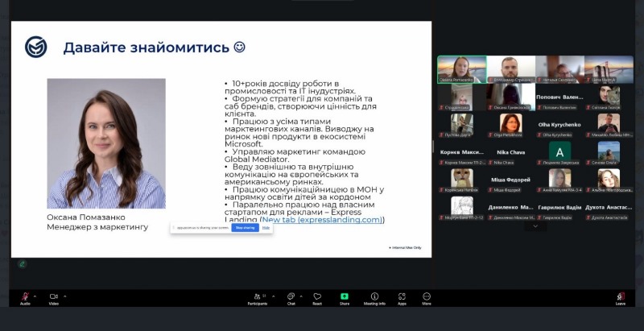Open audio options caret next to Audio

(35, 296)
